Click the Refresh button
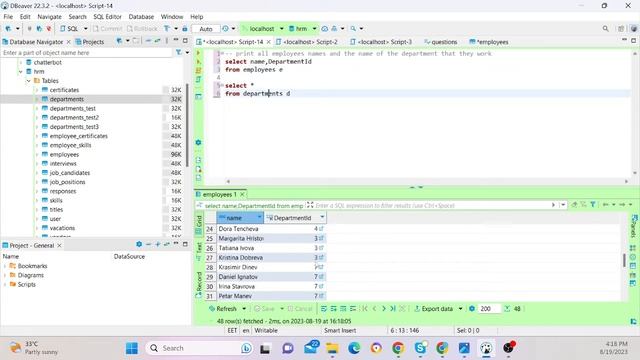 [x=223, y=309]
